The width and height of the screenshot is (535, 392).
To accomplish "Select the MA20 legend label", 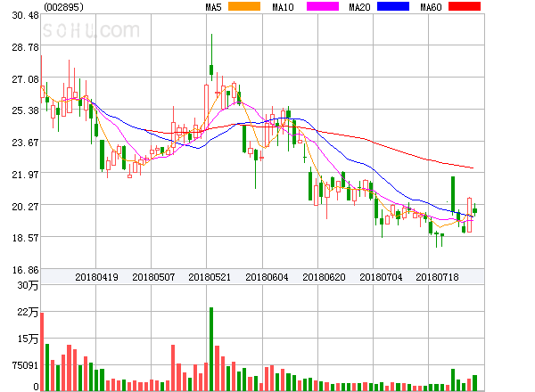I will 359,7.
